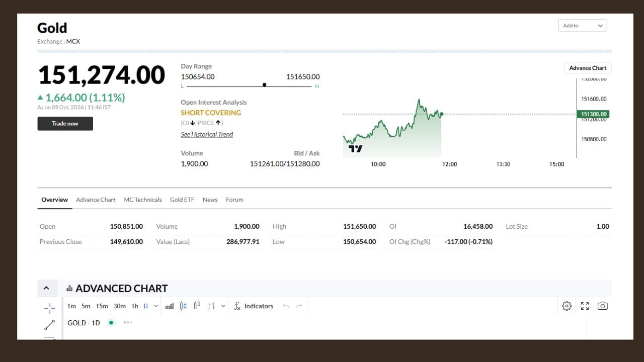Open the Add to dropdown
The height and width of the screenshot is (362, 644).
(x=583, y=26)
